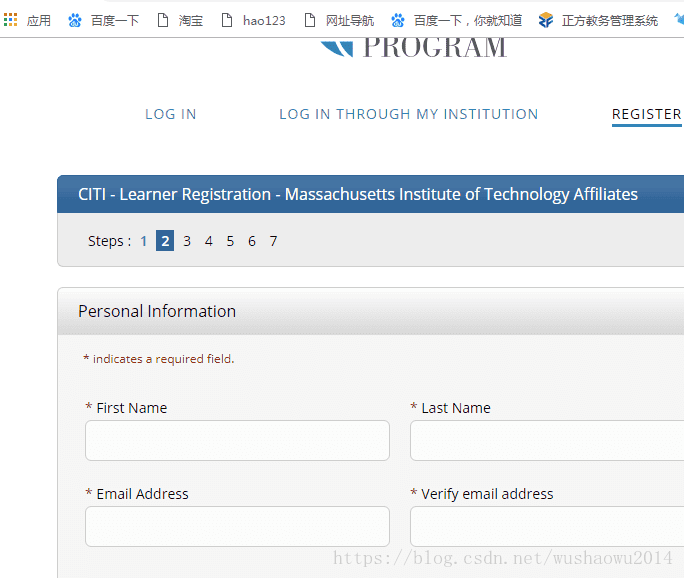Go to registration step 1
This screenshot has width=684, height=578.
(x=144, y=241)
